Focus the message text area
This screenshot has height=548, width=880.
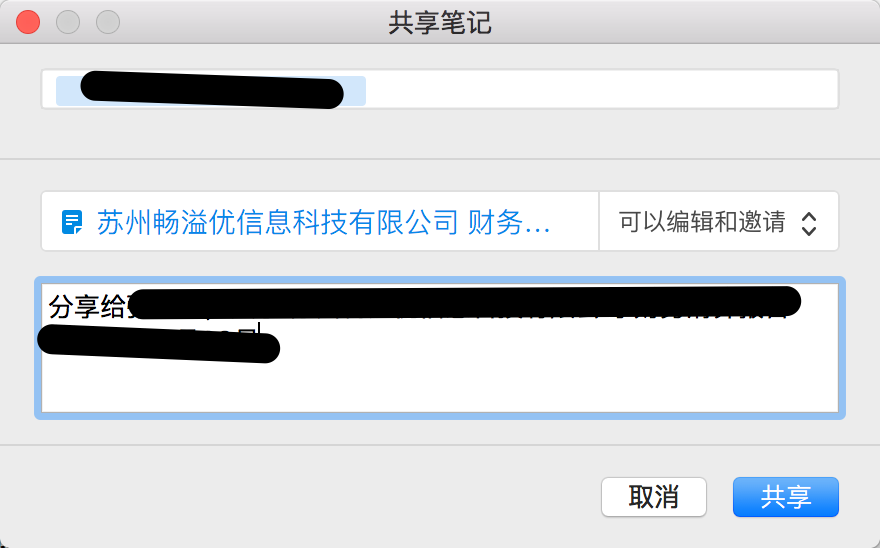click(440, 348)
